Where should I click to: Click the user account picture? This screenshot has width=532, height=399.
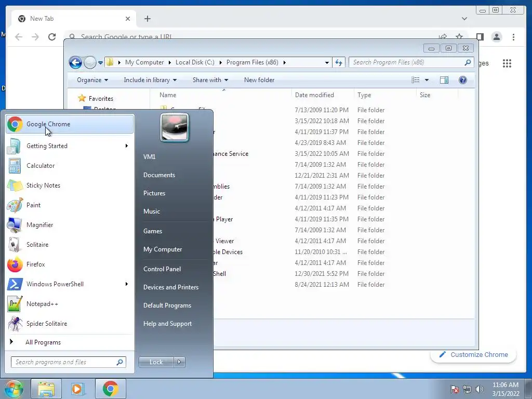(x=175, y=128)
